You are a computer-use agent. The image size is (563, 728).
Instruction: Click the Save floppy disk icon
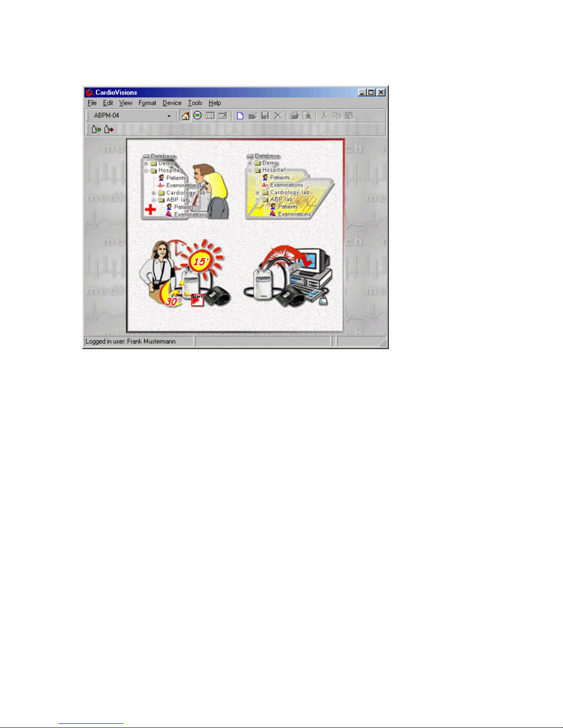265,116
